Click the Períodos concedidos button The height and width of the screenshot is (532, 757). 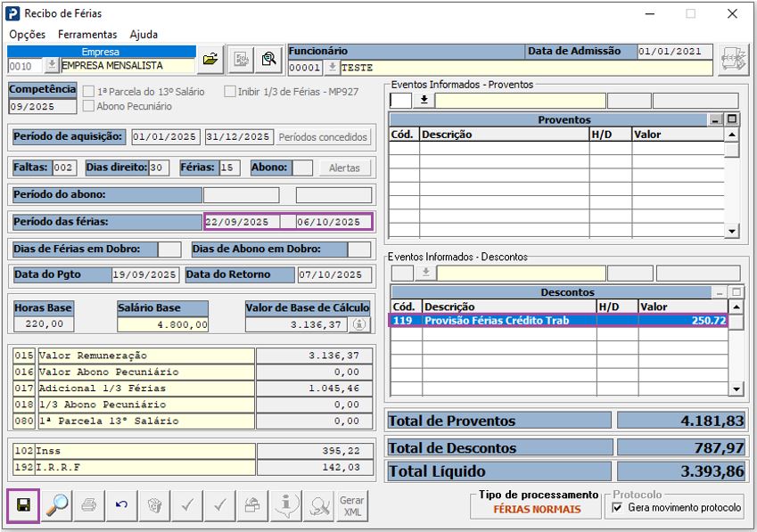(323, 137)
